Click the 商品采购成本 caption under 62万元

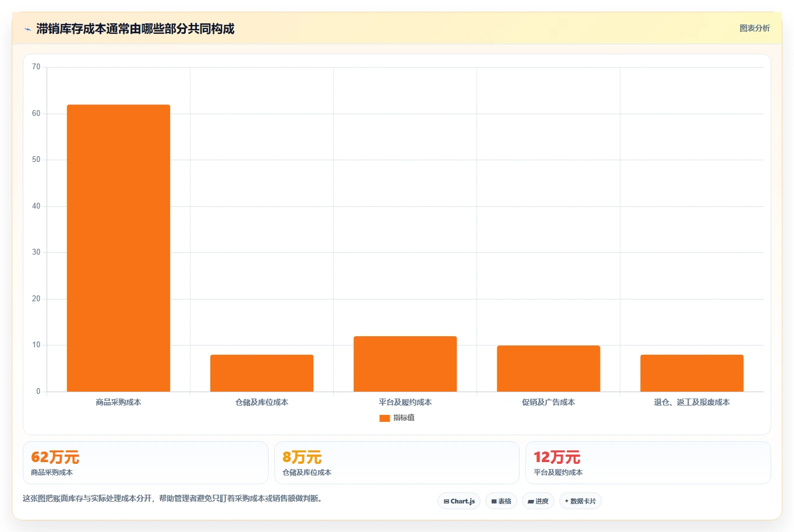pyautogui.click(x=52, y=473)
